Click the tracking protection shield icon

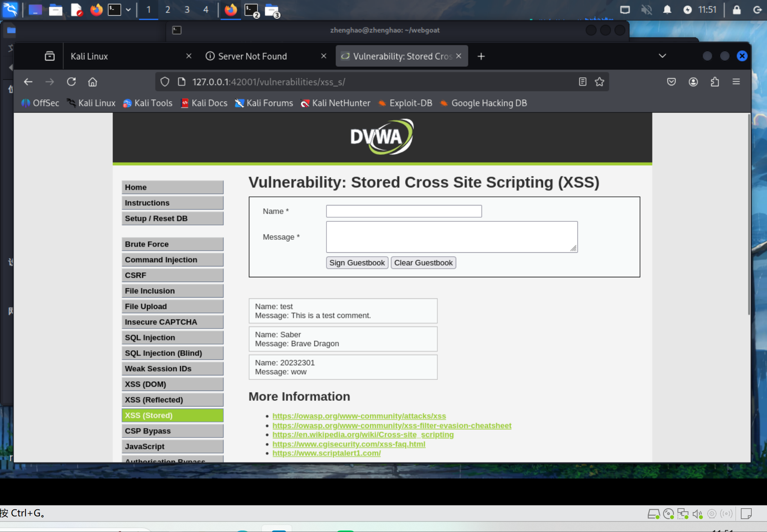click(x=165, y=82)
